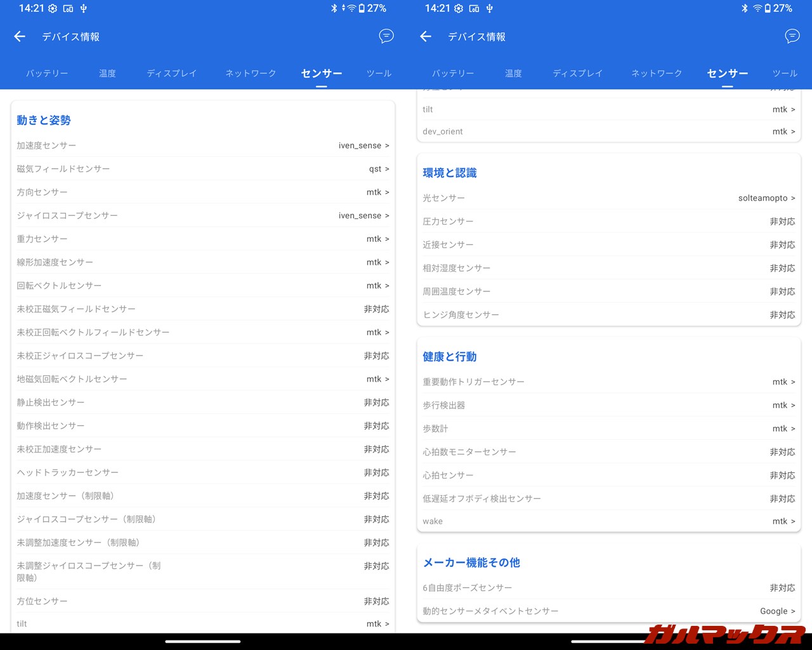812x650 pixels.
Task: Open the ディスプレイ tab on right screen
Action: 577,73
